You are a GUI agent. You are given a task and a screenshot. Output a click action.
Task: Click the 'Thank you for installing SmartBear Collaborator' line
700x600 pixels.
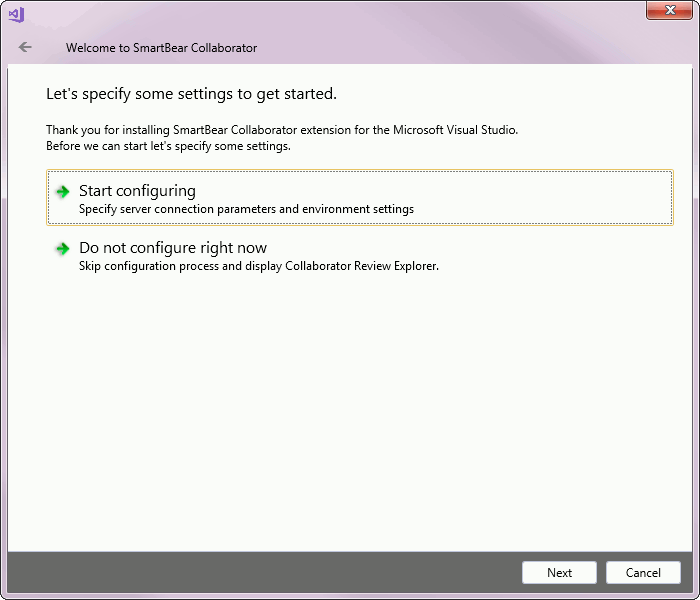tap(282, 130)
